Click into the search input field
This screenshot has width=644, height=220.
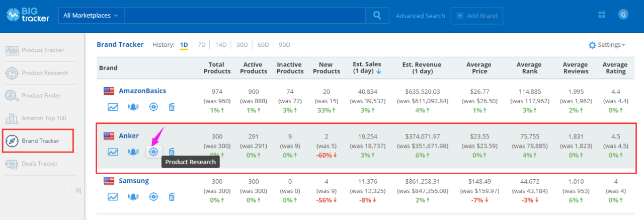(245, 16)
